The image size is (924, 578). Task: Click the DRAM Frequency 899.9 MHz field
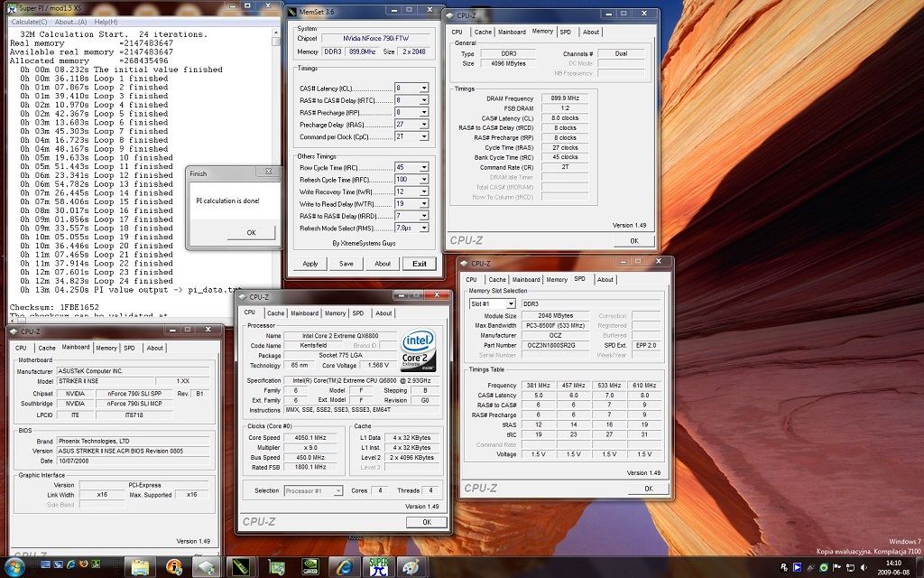565,98
